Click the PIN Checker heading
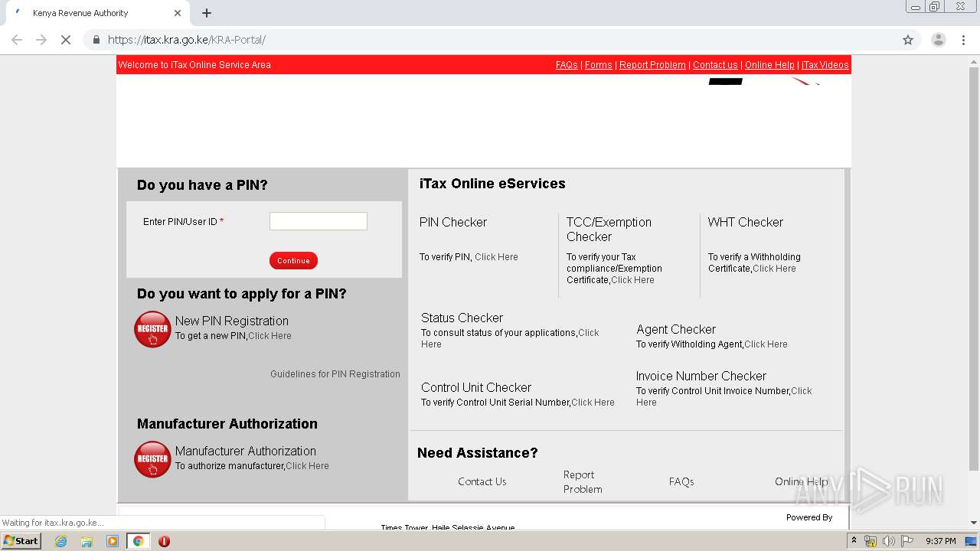 click(x=453, y=222)
